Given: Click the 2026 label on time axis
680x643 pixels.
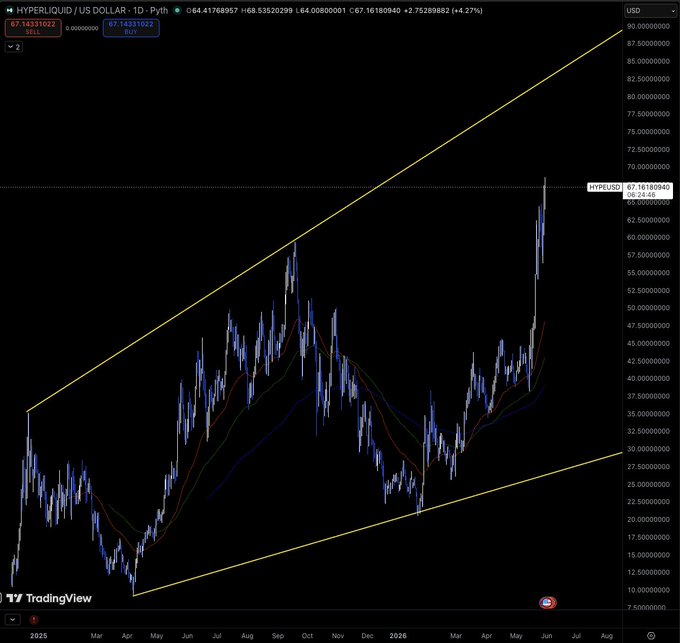Looking at the screenshot, I should point(398,636).
